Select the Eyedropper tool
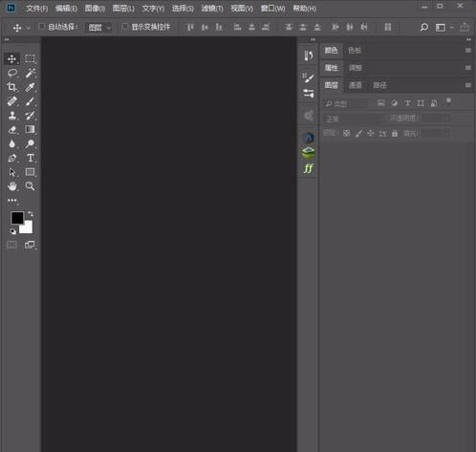The height and width of the screenshot is (452, 476). (x=31, y=87)
